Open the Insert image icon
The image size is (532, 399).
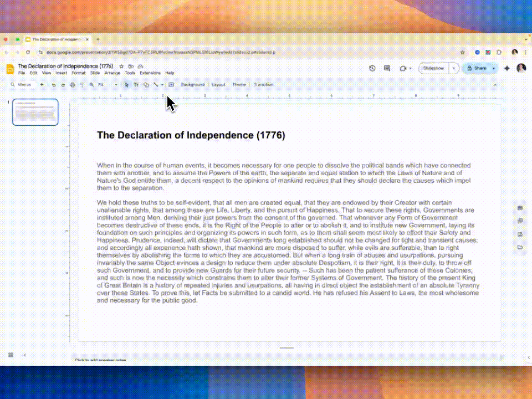[x=172, y=84]
